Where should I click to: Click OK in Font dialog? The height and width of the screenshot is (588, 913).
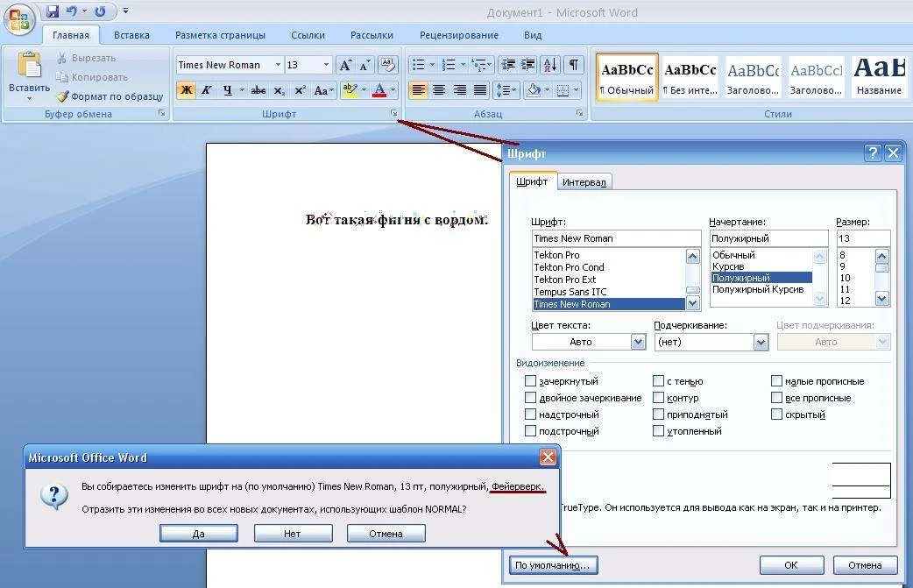(791, 564)
